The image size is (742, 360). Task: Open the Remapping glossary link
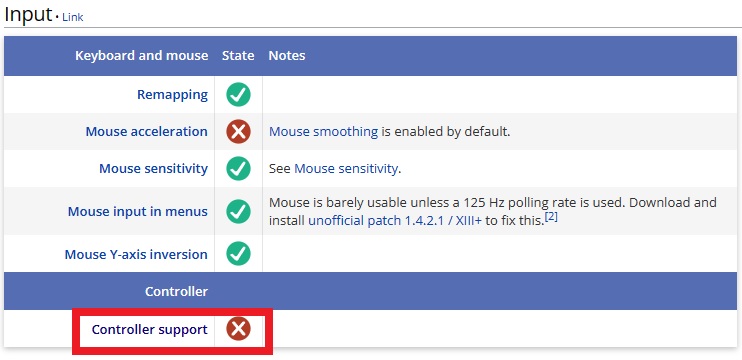tap(172, 95)
